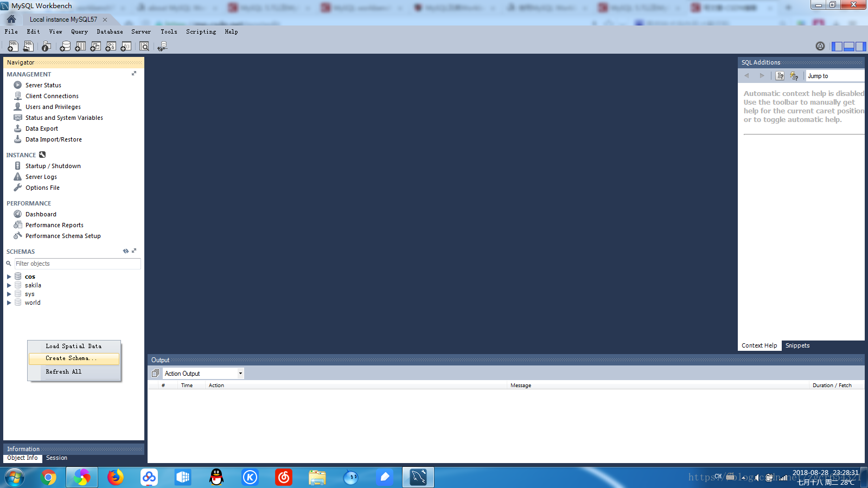Image resolution: width=868 pixels, height=488 pixels.
Task: Choose Load Spatial Data
Action: click(74, 346)
